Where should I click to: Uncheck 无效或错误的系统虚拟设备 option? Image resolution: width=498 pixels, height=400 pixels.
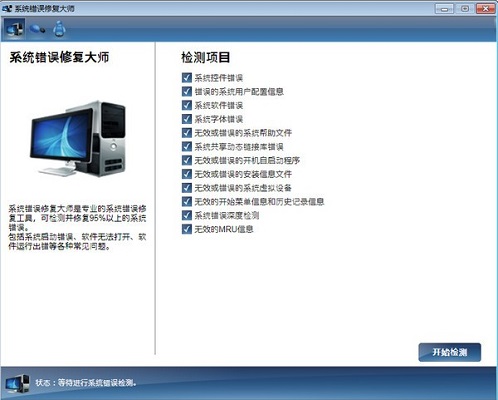[x=187, y=188]
